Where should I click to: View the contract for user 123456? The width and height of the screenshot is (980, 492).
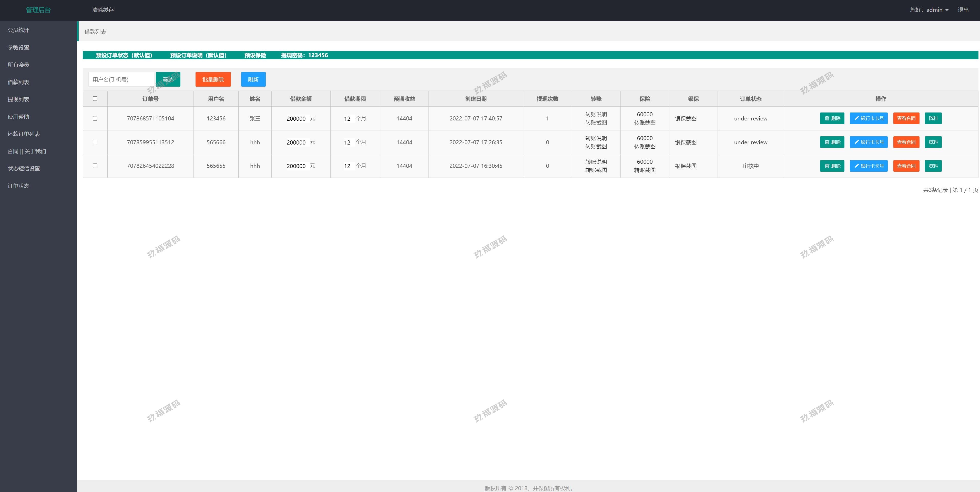tap(906, 118)
